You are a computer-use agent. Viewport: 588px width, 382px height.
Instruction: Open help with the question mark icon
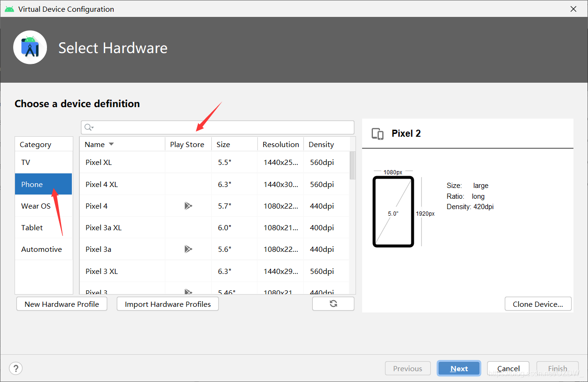pyautogui.click(x=16, y=368)
